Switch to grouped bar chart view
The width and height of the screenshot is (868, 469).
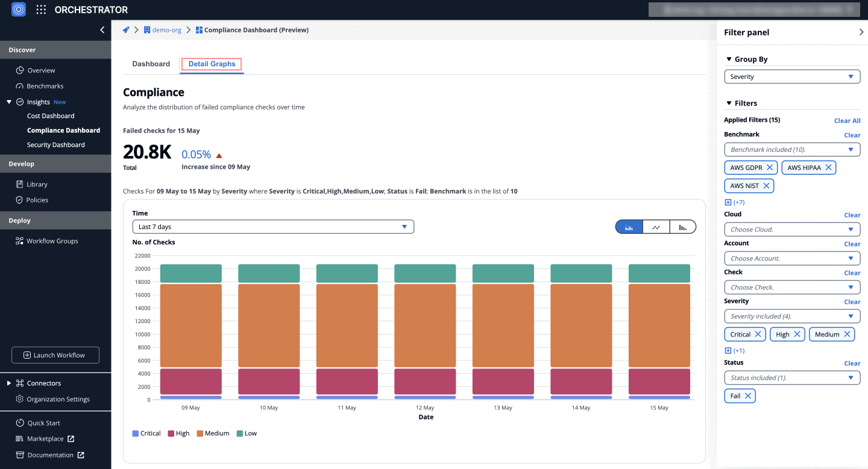tap(683, 227)
